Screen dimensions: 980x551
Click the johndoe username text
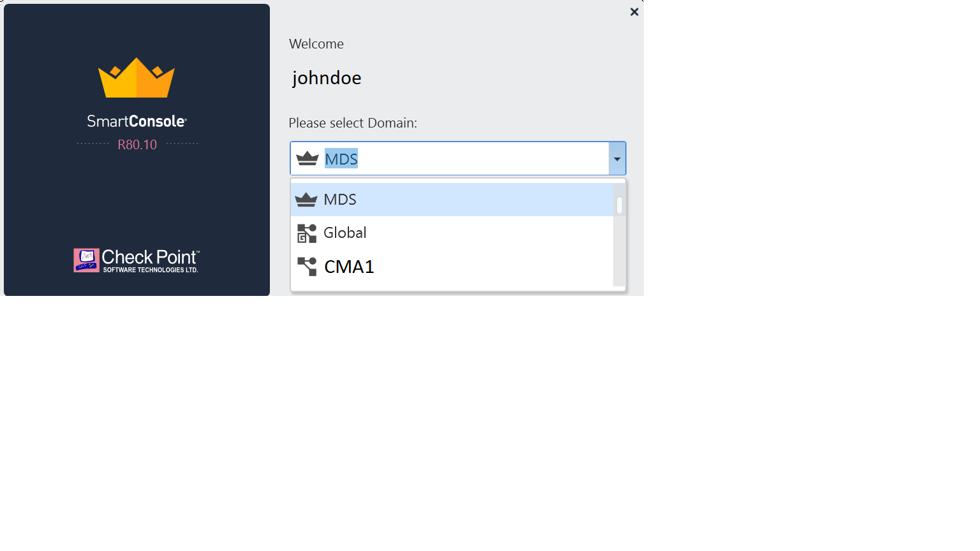tap(327, 78)
